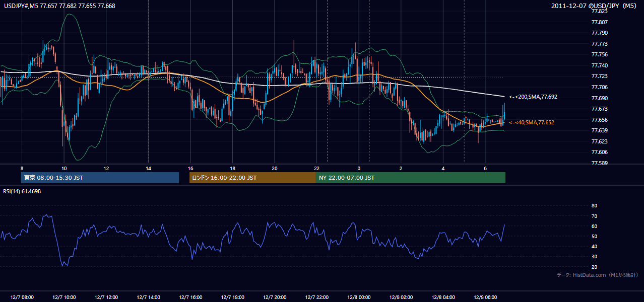Click the RSI 70 level label

pos(594,216)
